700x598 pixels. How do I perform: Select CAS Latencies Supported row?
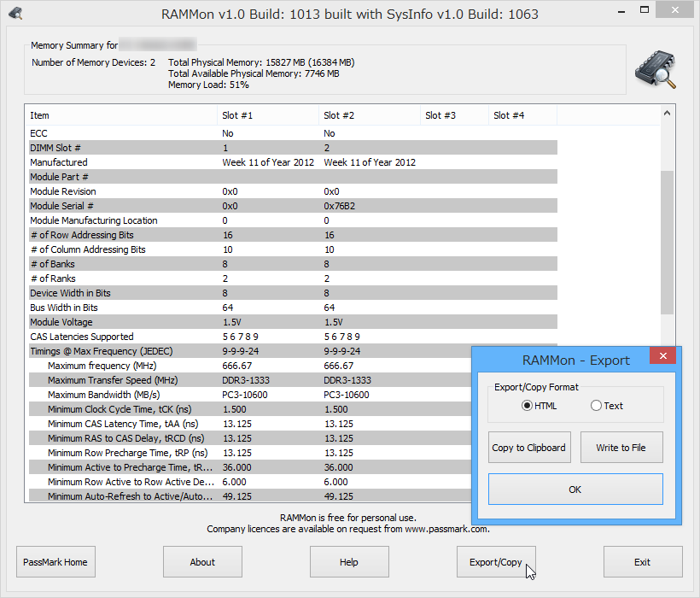pyautogui.click(x=294, y=337)
